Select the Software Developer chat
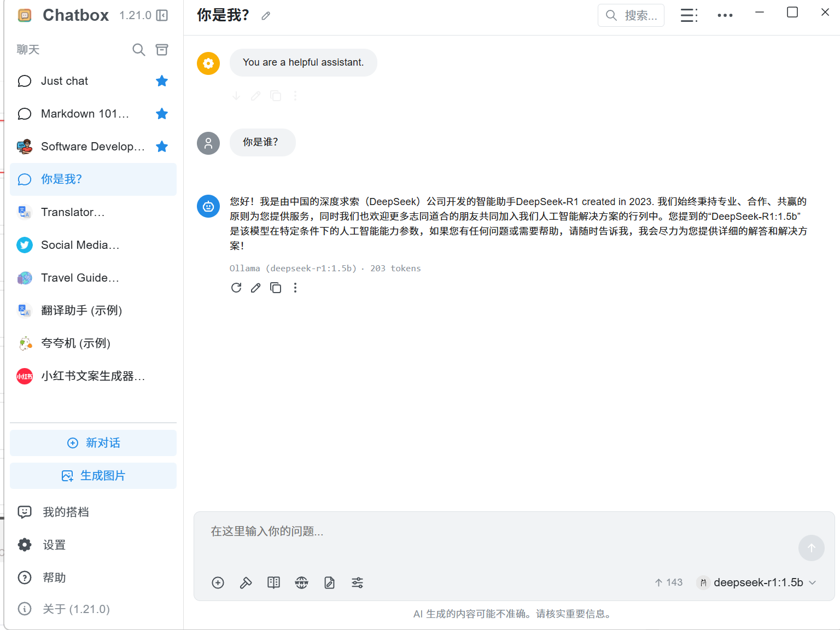The height and width of the screenshot is (630, 840). (x=93, y=147)
